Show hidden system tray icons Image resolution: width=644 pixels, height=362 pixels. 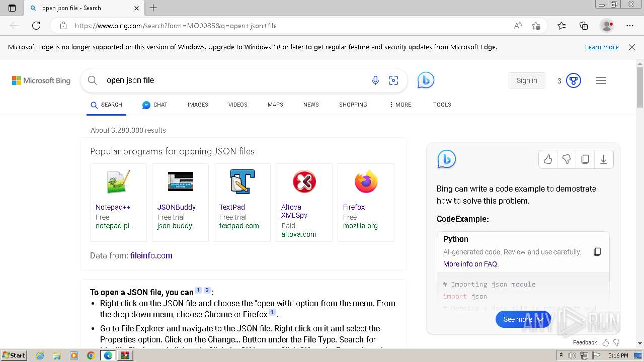tap(561, 355)
